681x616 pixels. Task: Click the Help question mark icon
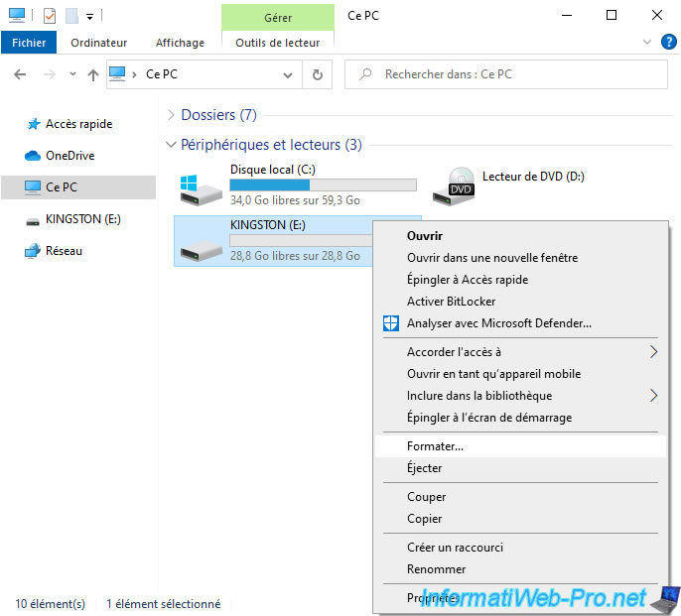(668, 43)
